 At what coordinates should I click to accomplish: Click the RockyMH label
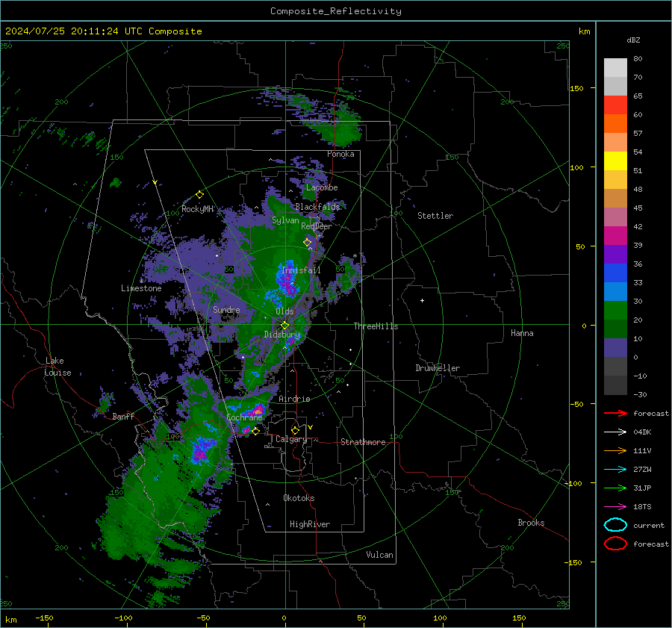click(x=198, y=209)
